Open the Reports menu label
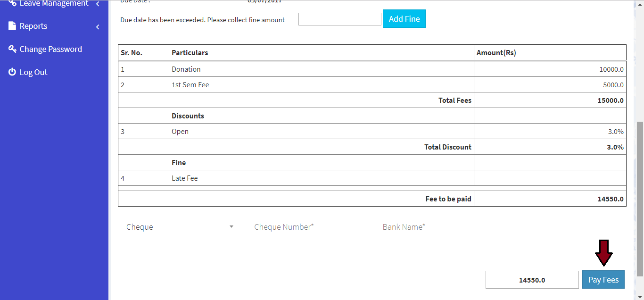The height and width of the screenshot is (300, 644). coord(33,26)
